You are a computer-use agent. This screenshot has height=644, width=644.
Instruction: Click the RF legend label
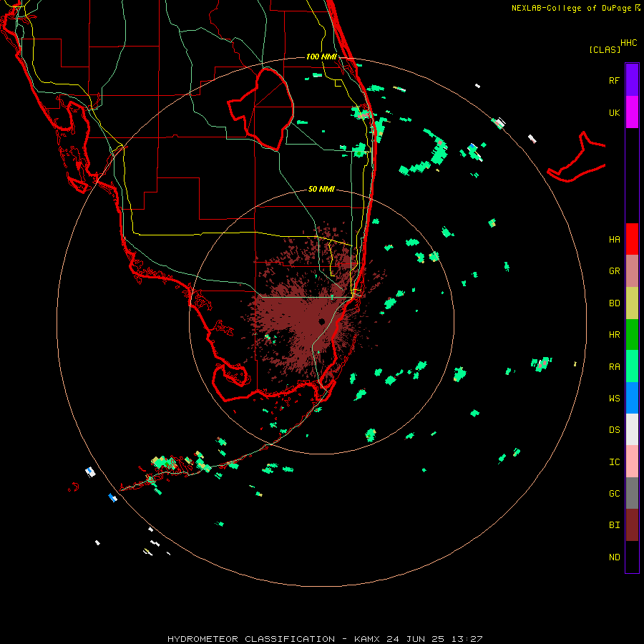(x=614, y=80)
